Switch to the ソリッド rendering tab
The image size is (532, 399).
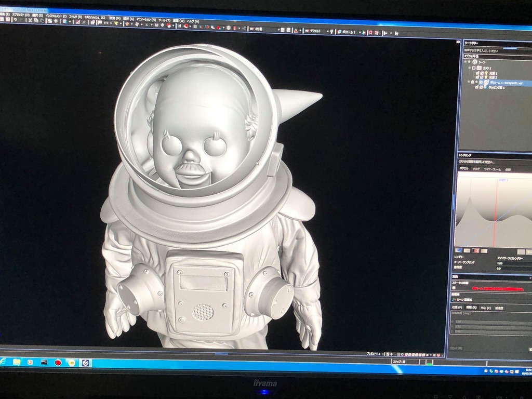coord(476,169)
